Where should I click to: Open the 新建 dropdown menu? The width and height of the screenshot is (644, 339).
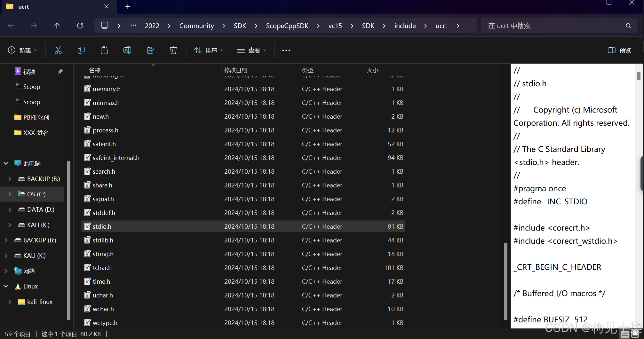click(x=22, y=50)
